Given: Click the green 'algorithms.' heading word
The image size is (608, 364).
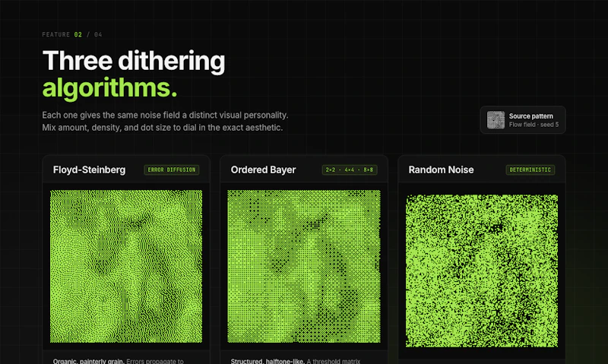Looking at the screenshot, I should pyautogui.click(x=109, y=88).
